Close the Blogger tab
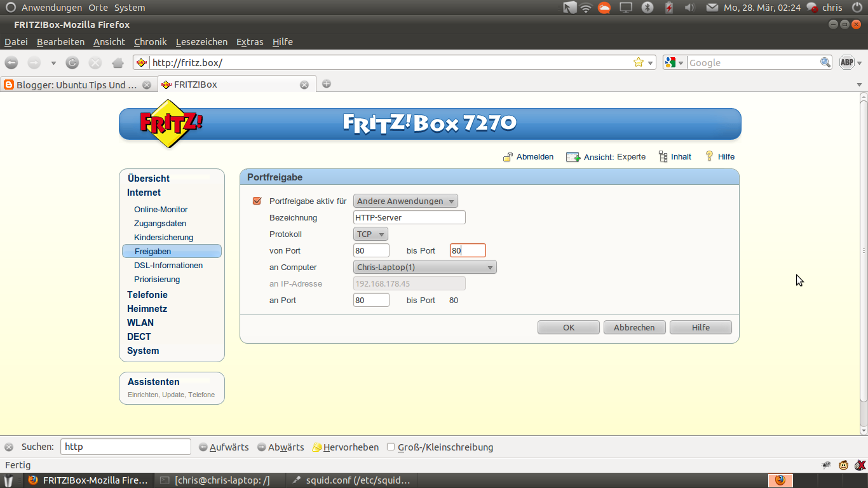This screenshot has height=488, width=868. [147, 85]
